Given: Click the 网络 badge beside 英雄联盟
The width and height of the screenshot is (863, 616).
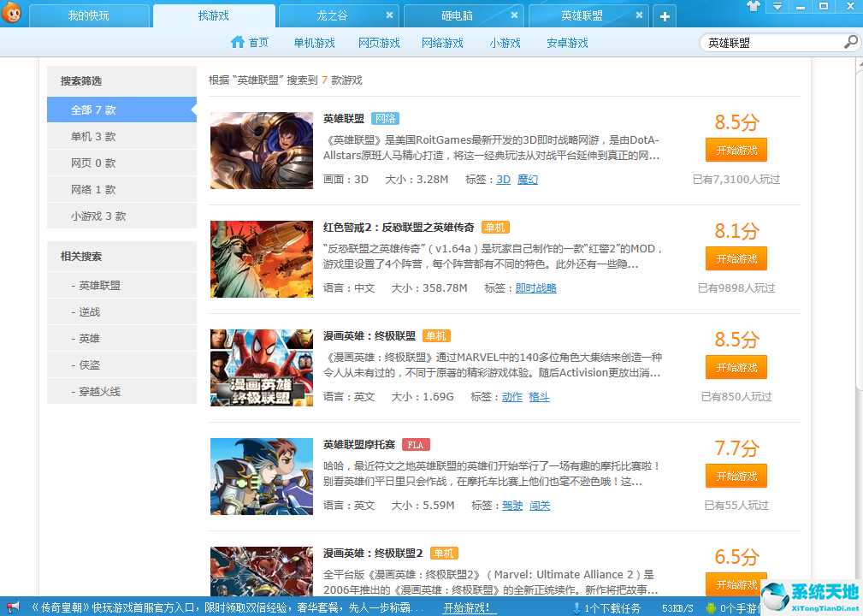Looking at the screenshot, I should coord(385,118).
